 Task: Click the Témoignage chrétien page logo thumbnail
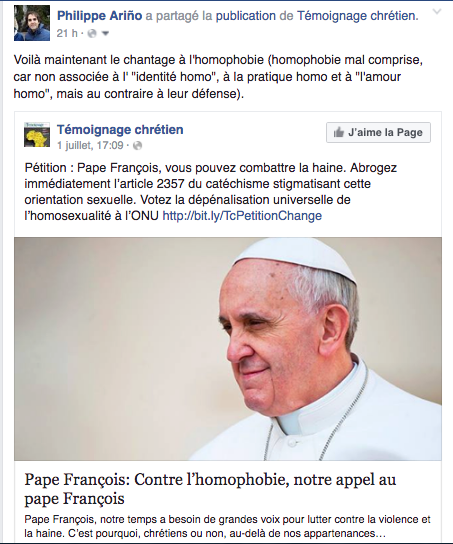pos(37,135)
